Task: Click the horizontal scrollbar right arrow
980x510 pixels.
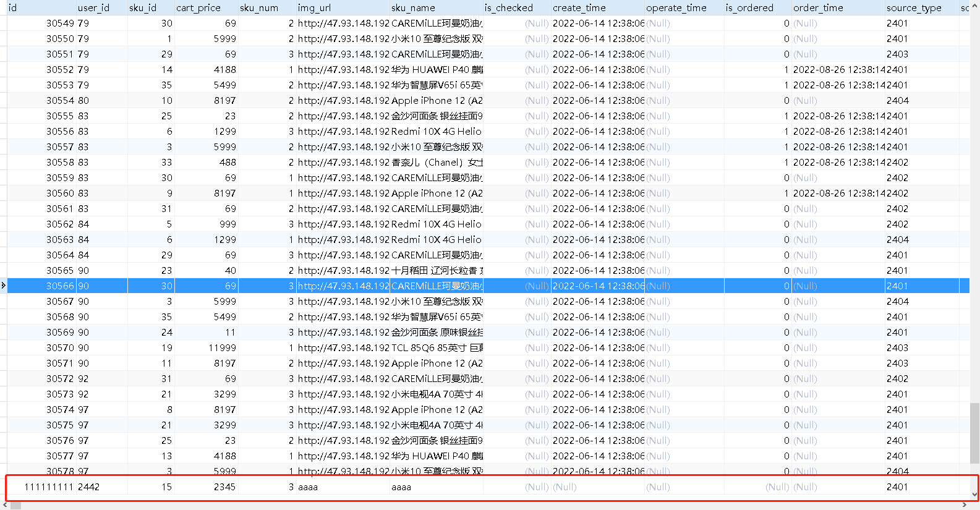Action: [965, 505]
